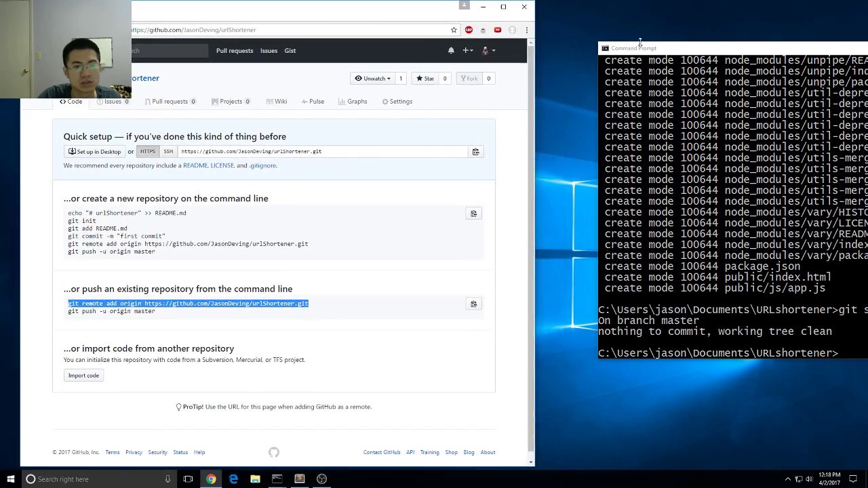
Task: Star the urlShortener repository
Action: 425,79
